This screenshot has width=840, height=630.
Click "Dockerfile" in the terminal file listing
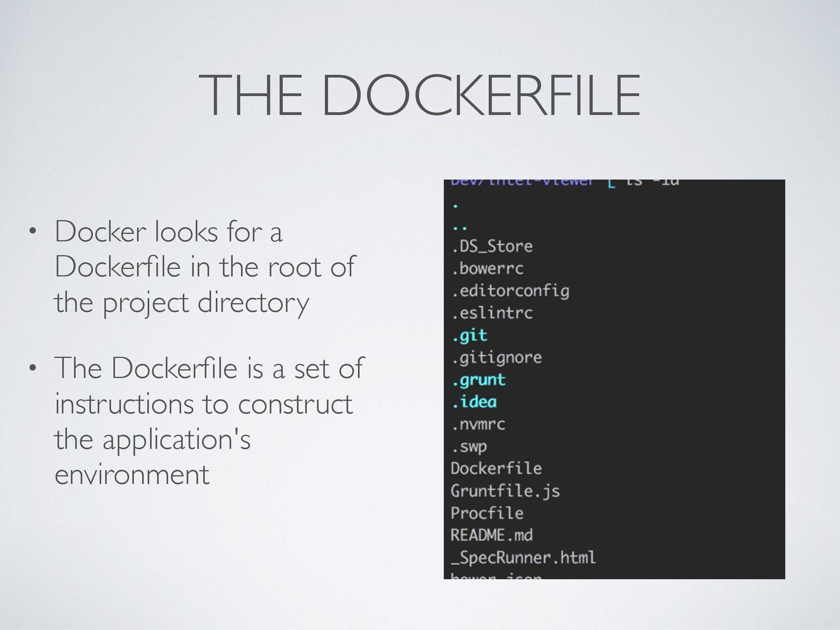tap(496, 468)
